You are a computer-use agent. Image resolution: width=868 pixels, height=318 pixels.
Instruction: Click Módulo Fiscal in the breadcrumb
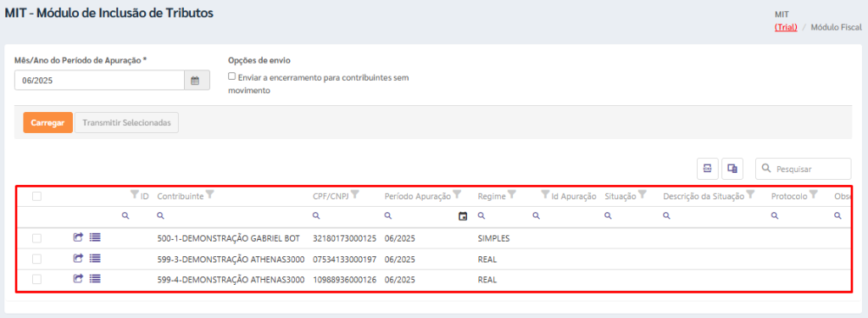click(836, 26)
